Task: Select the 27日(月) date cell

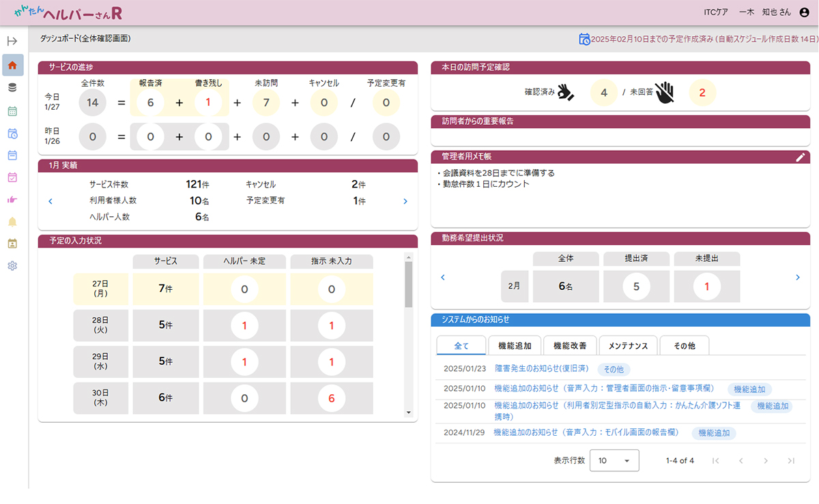Action: tap(100, 289)
